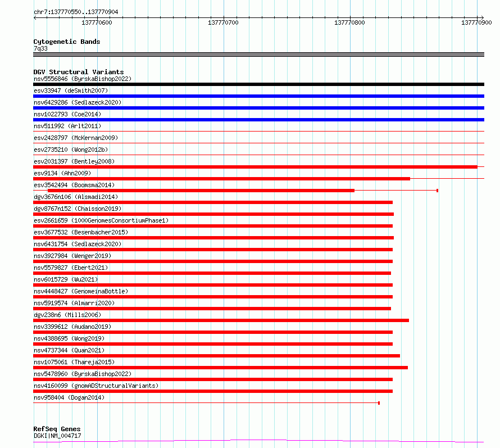Click red bar under nsv5579827
The height and width of the screenshot is (448, 500).
[x=212, y=273]
